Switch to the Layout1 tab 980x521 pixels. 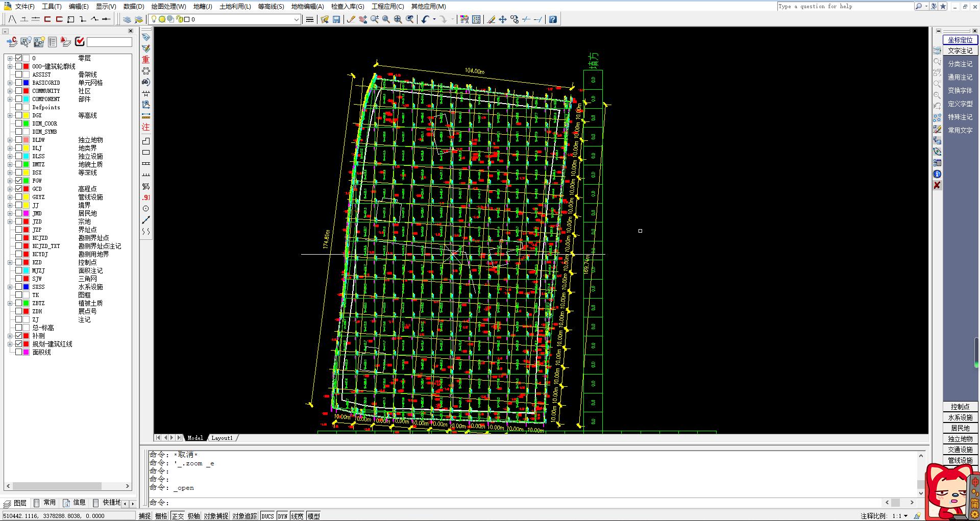(x=222, y=438)
